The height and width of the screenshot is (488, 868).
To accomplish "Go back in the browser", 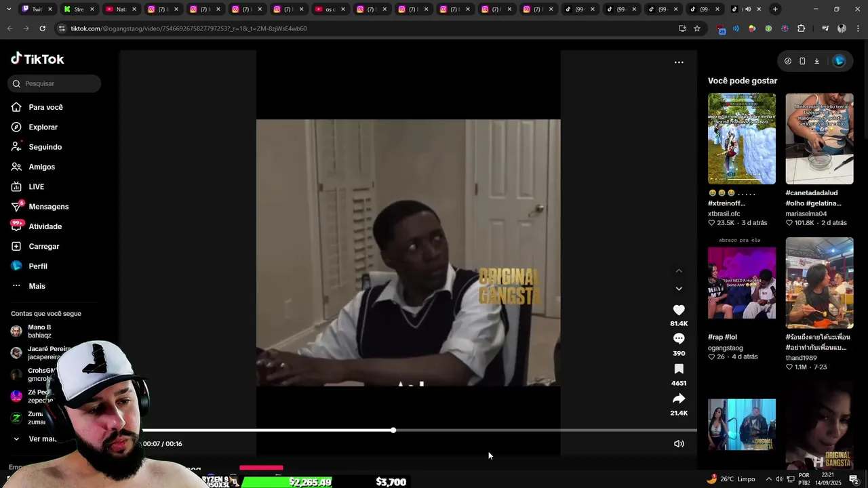I will tap(9, 28).
